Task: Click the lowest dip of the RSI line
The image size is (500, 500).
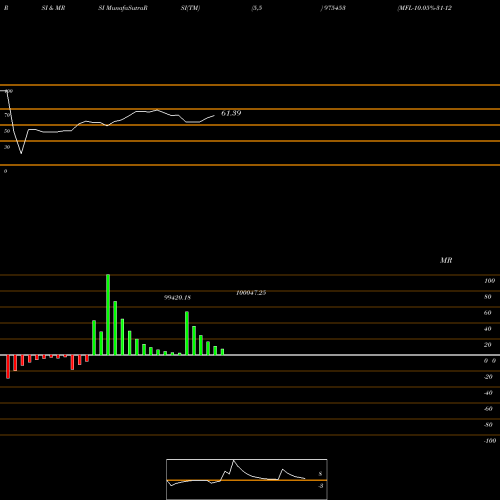Action: tap(21, 153)
